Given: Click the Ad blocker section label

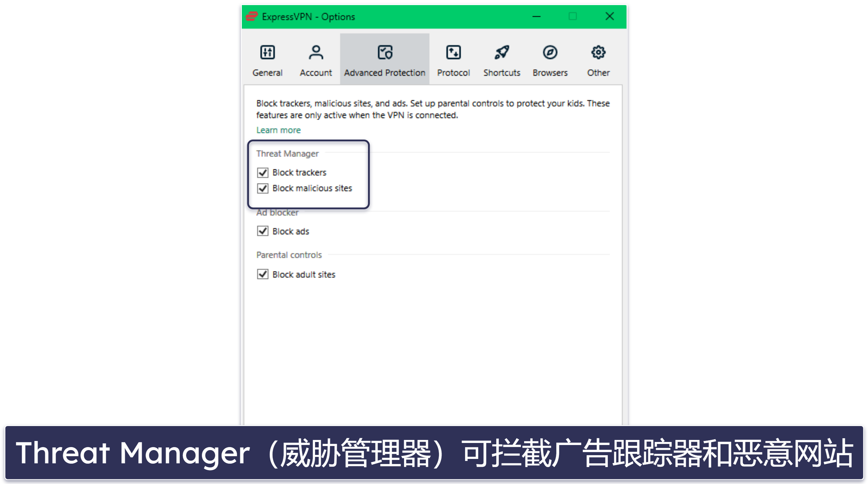Looking at the screenshot, I should 276,212.
